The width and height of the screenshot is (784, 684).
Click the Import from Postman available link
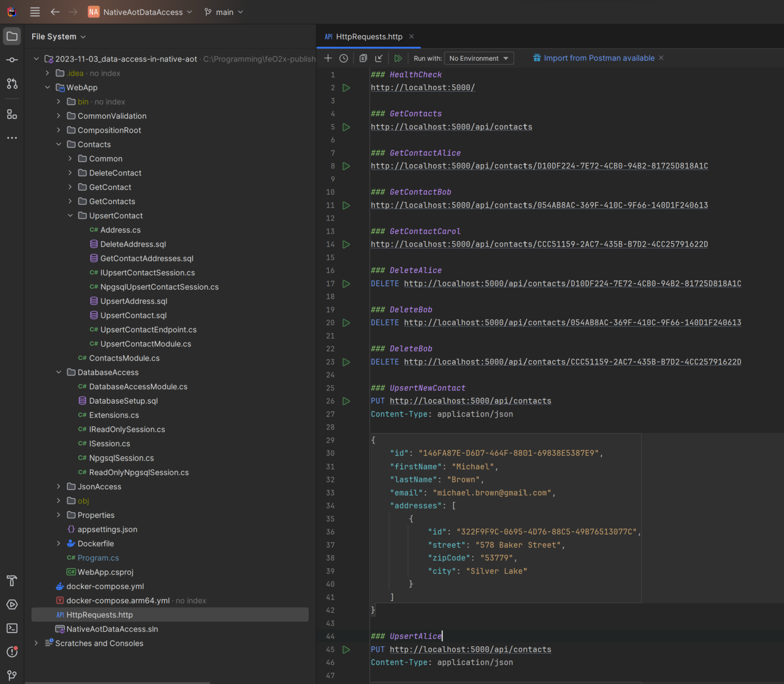tap(599, 58)
